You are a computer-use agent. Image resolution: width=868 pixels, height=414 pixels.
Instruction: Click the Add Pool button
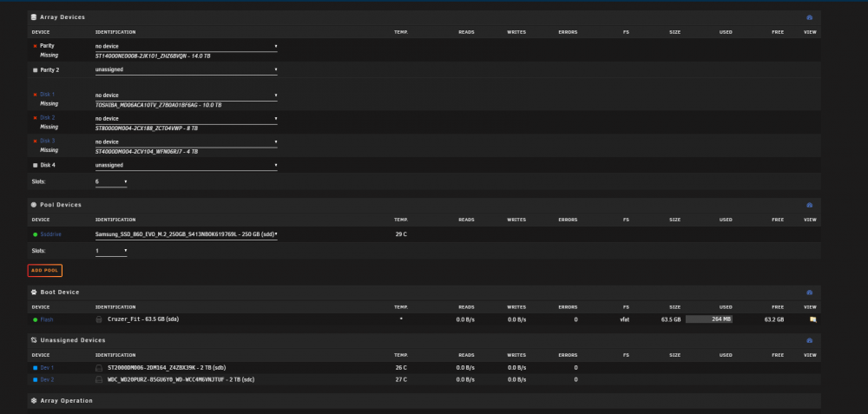(45, 271)
